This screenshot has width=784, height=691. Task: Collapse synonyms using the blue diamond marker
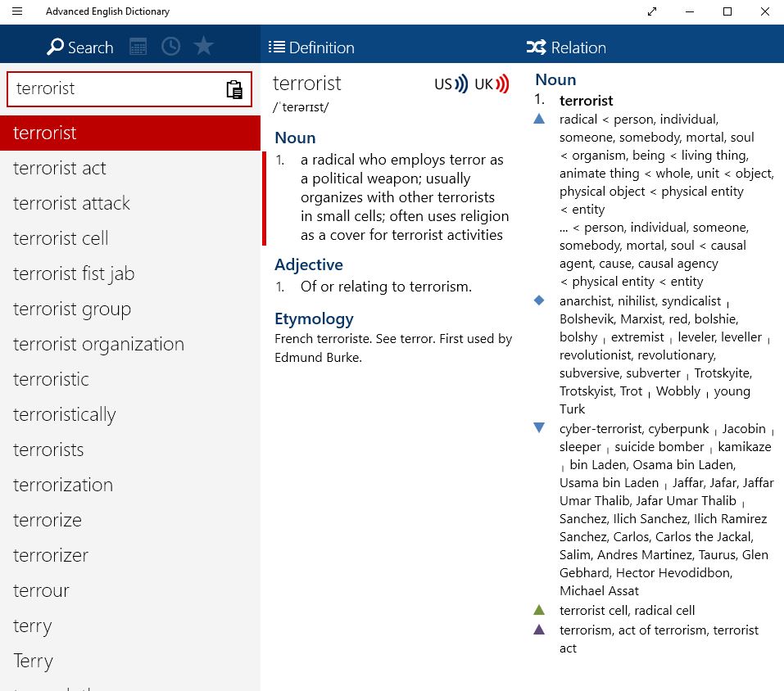coord(538,300)
